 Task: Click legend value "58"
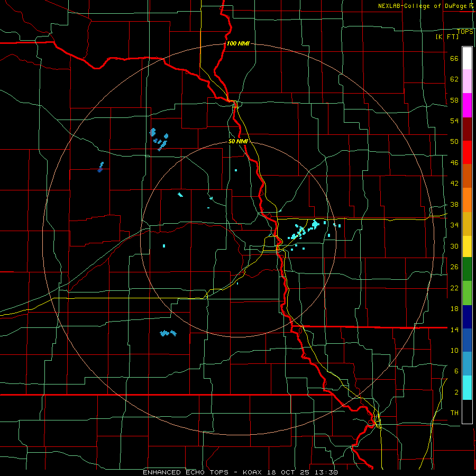click(x=454, y=100)
